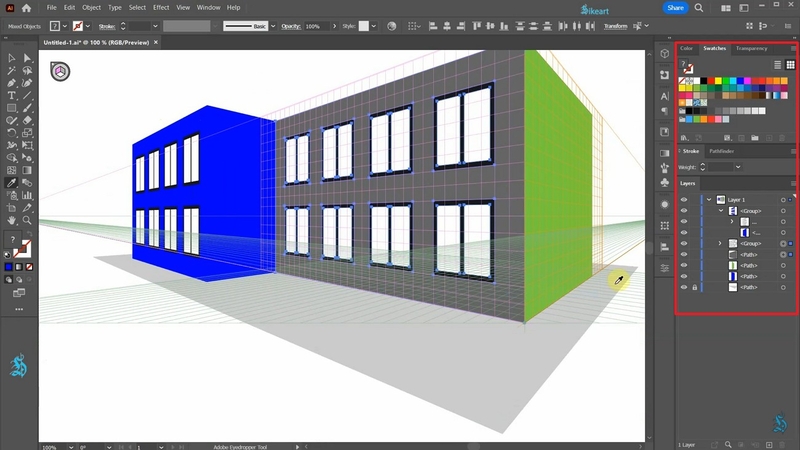
Task: Hide the first Group sublayer
Action: point(684,211)
